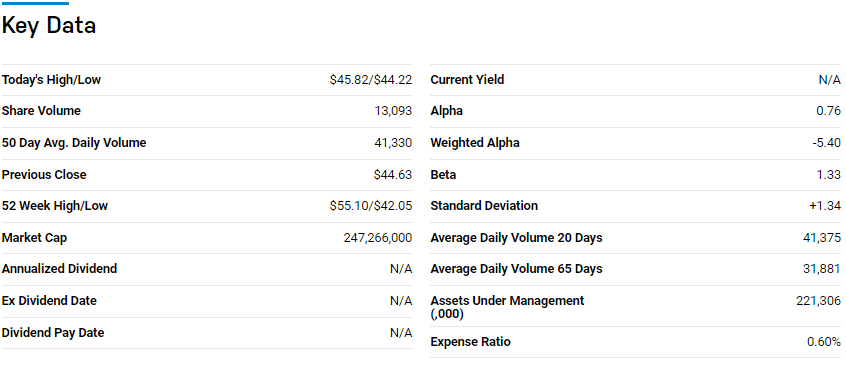This screenshot has height=366, width=846.
Task: Select the Today's High/Low label
Action: 51,80
